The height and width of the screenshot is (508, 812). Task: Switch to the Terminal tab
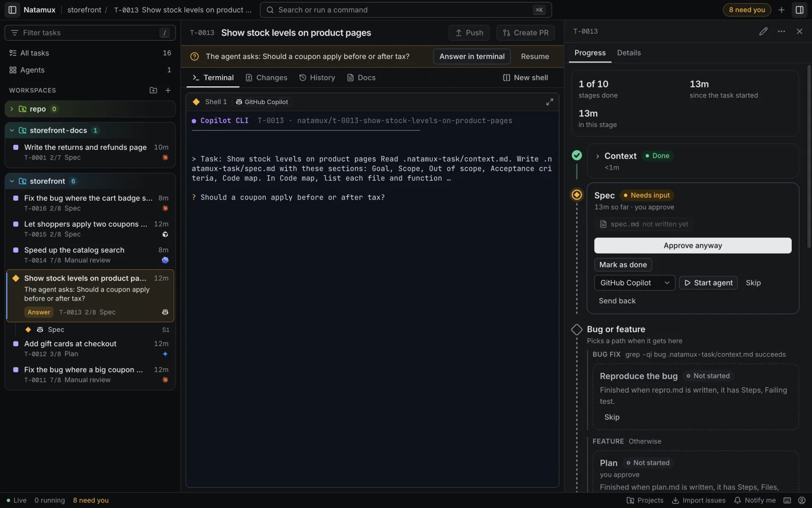[213, 78]
